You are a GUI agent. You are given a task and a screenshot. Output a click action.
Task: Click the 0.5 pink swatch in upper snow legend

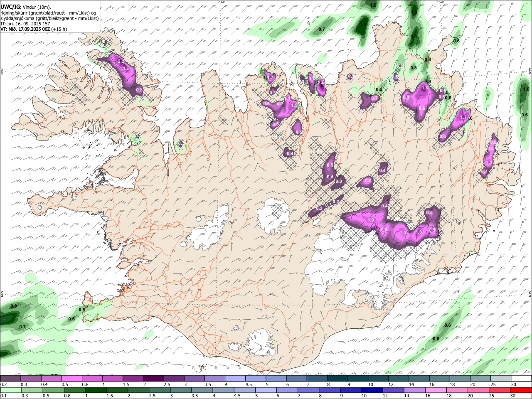click(72, 378)
